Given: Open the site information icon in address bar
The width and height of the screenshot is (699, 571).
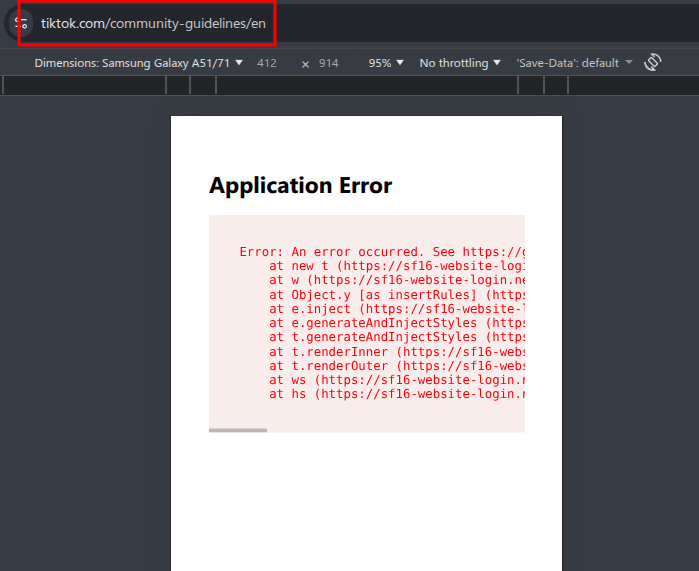Looking at the screenshot, I should pos(21,23).
